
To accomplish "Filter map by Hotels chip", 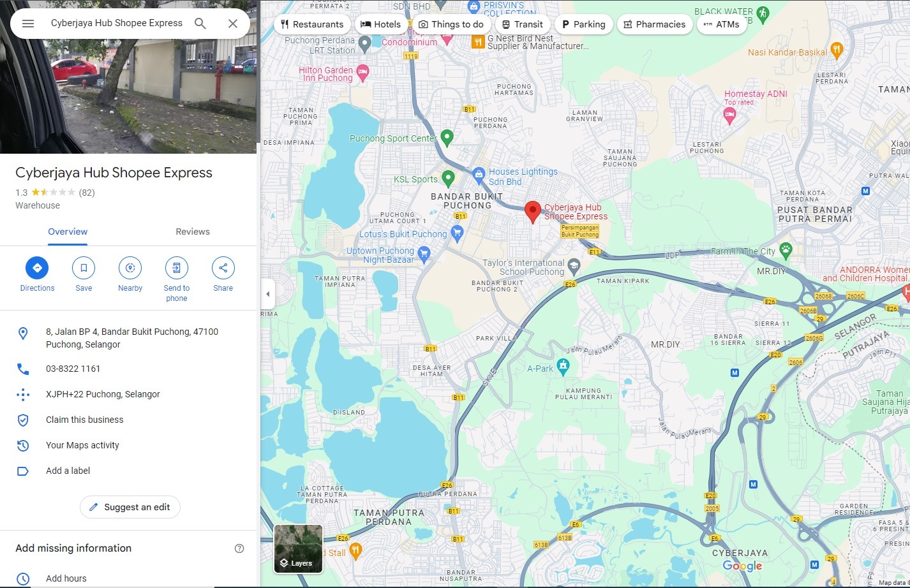I will pyautogui.click(x=381, y=24).
